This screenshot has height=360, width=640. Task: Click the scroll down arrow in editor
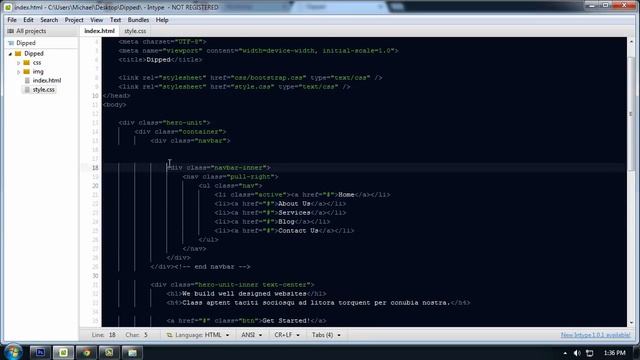pos(631,322)
